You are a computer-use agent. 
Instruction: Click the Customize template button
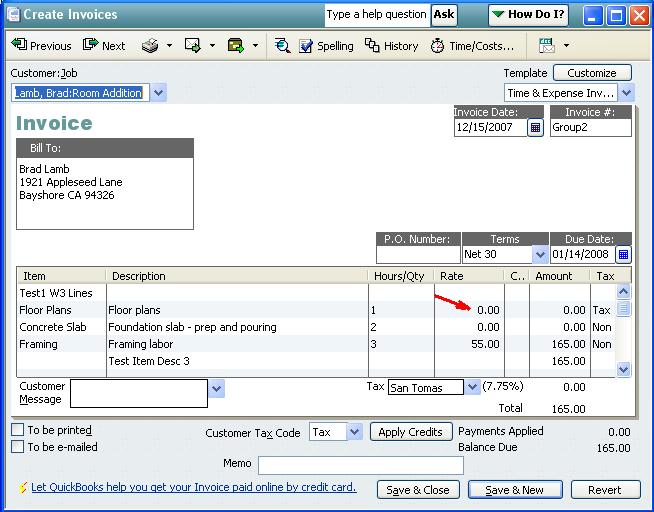point(592,73)
